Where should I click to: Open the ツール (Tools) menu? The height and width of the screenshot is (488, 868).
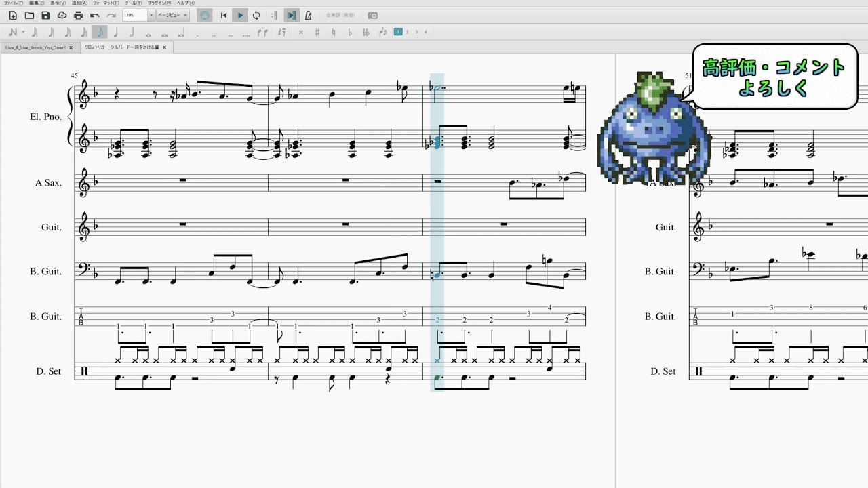click(x=132, y=3)
